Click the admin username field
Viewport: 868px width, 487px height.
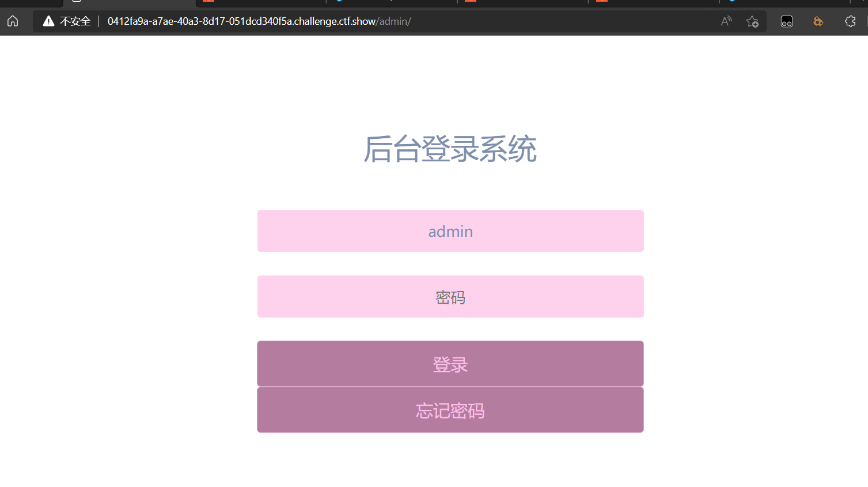coord(450,231)
